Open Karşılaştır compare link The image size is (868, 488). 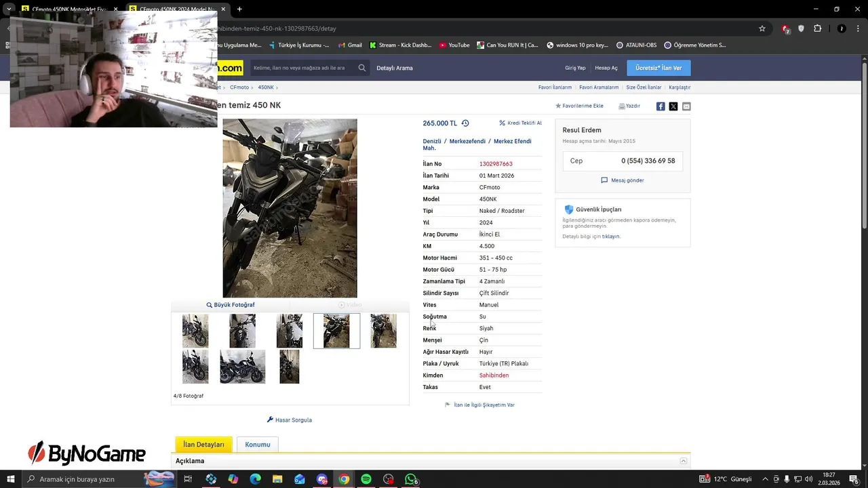[x=679, y=87]
